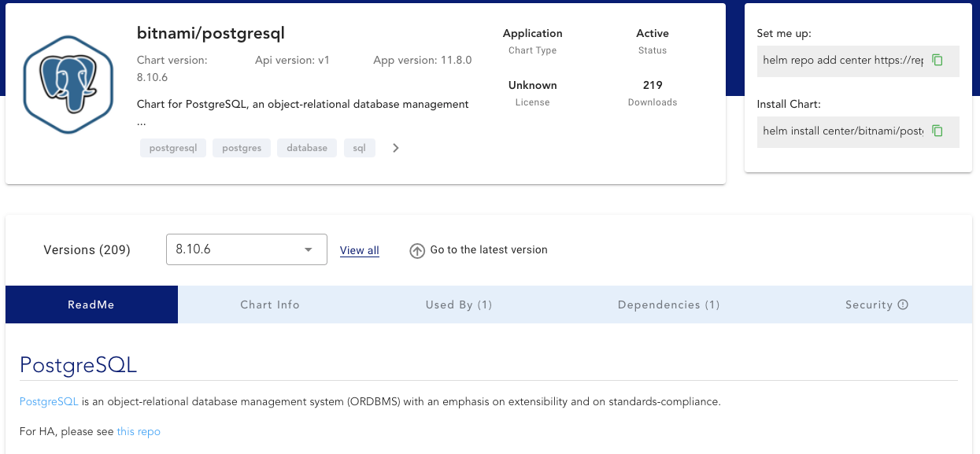
Task: Copy the helm repo add command
Action: coord(937,60)
